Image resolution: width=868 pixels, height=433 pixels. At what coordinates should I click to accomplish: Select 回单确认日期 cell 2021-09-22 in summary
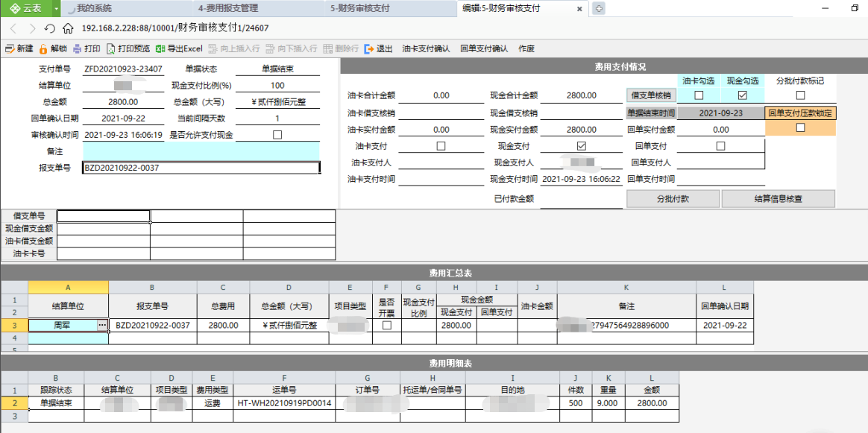click(x=725, y=325)
